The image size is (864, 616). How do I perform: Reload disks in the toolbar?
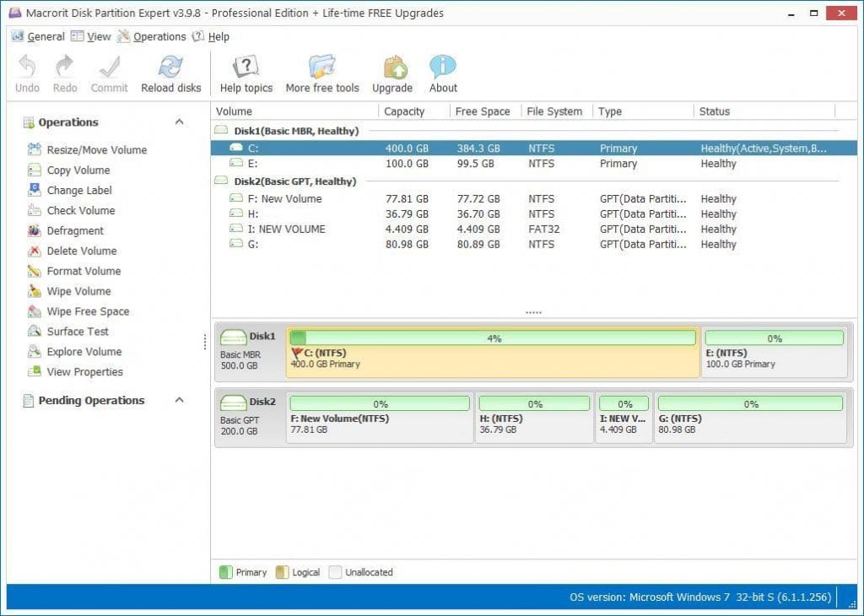(170, 72)
